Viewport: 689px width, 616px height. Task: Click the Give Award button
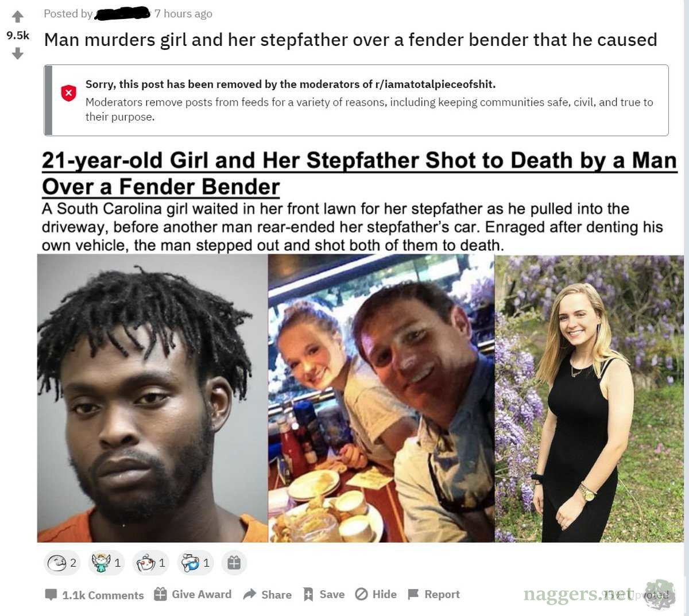[x=193, y=594]
